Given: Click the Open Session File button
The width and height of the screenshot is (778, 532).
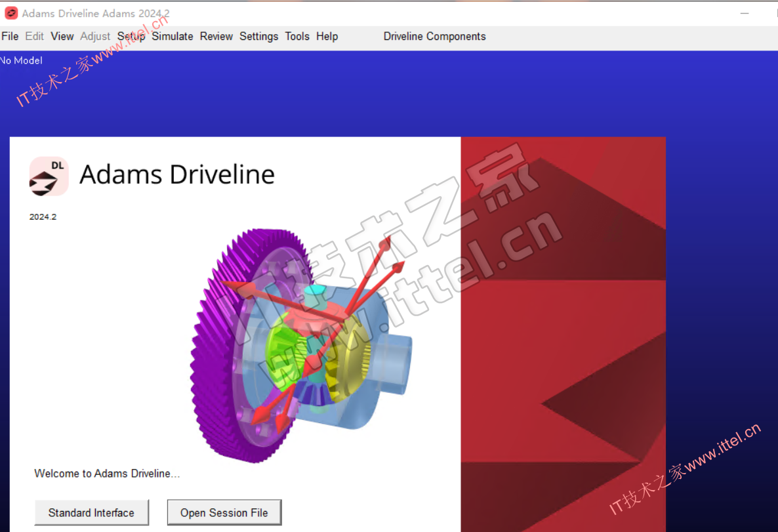Looking at the screenshot, I should click(x=224, y=513).
